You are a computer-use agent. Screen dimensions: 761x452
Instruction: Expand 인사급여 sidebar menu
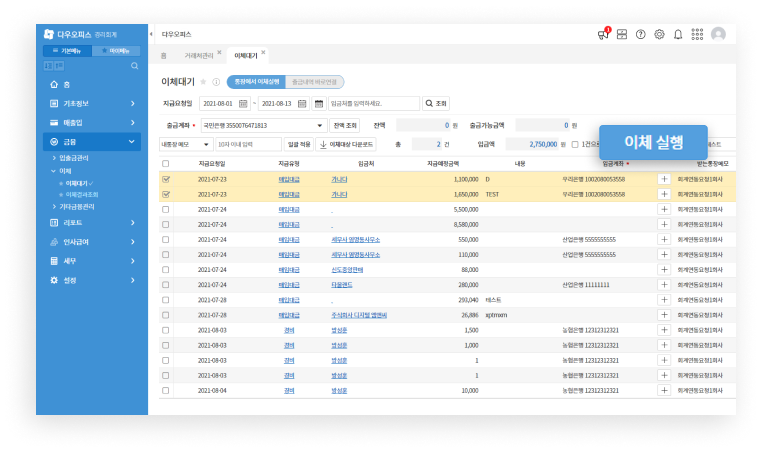[x=92, y=242]
